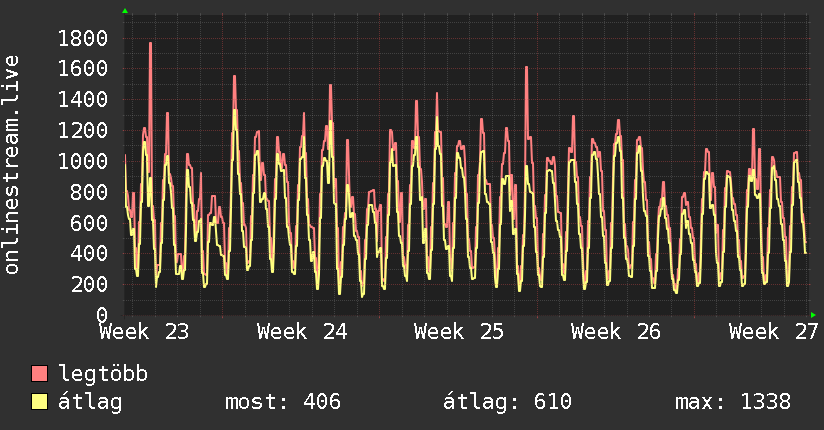Click the 0 y-axis tick label
824x430 pixels.
pos(102,315)
